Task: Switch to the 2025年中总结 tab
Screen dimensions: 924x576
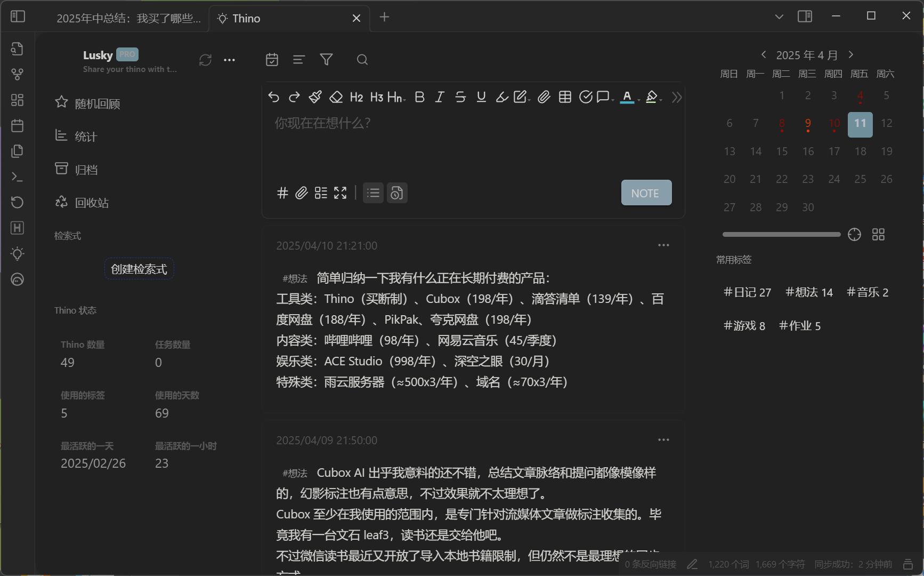Action: click(x=128, y=18)
